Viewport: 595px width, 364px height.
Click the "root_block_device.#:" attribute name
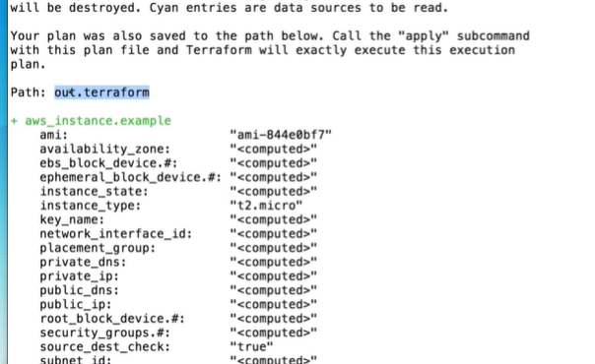[x=112, y=319]
